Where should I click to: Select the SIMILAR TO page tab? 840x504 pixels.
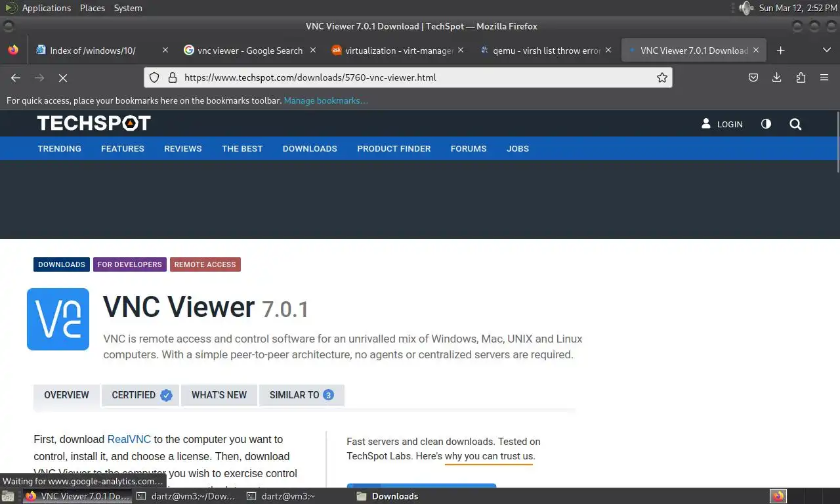click(x=302, y=395)
